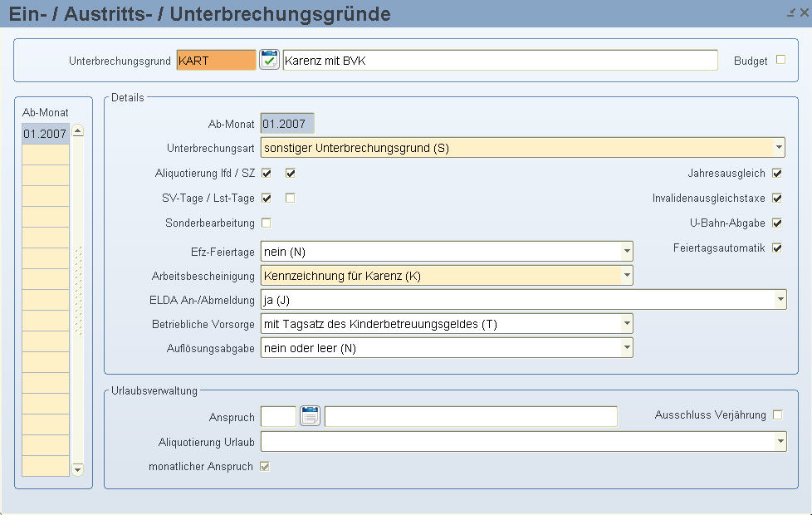The image size is (812, 515).
Task: Open the Unterbrechungsart dropdown
Action: coord(779,148)
